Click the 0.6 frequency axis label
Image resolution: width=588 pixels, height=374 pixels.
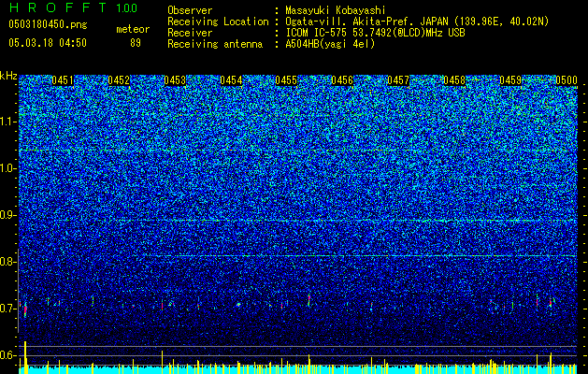click(x=7, y=355)
